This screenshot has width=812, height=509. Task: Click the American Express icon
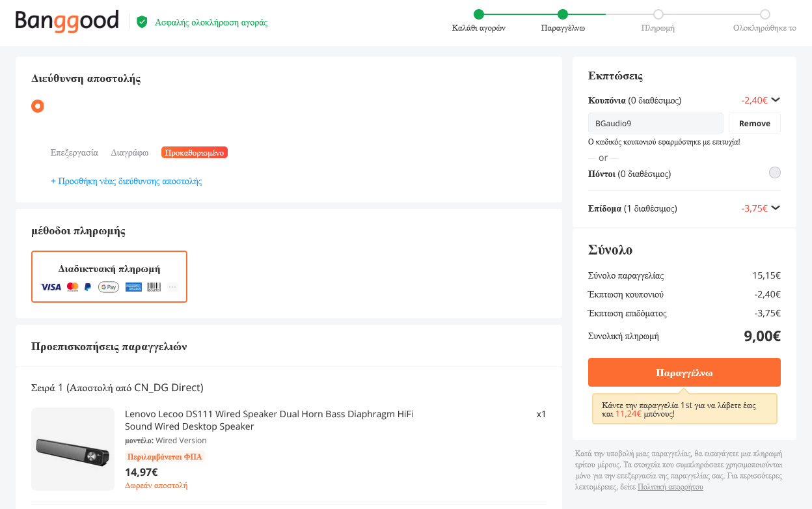pos(133,287)
